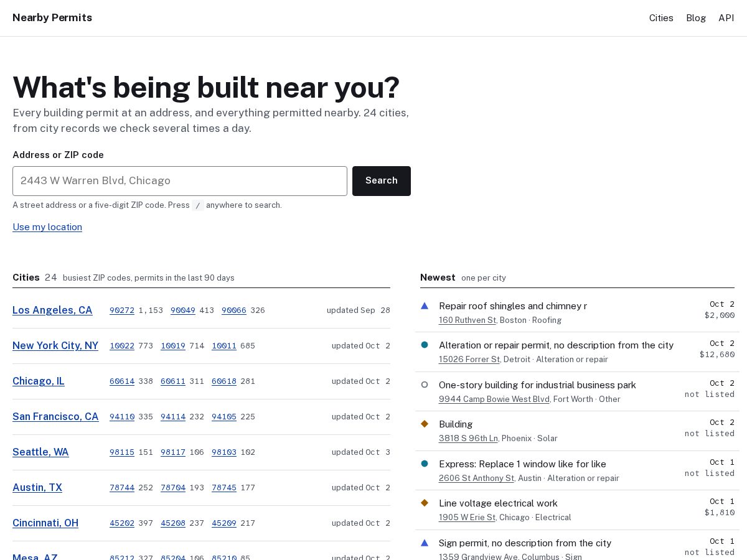Open ZIP code 45208 permits

coord(173,523)
